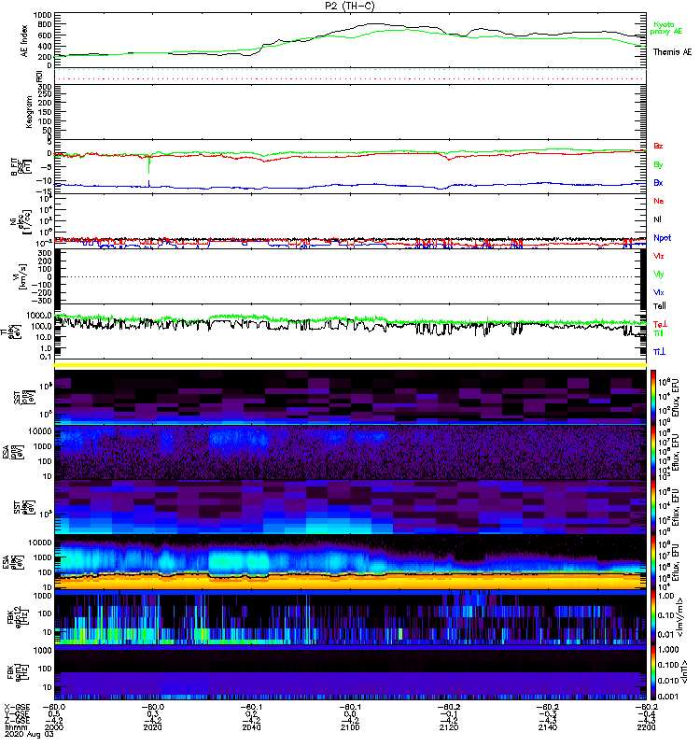Click the red Viz velocity legend label

point(658,256)
